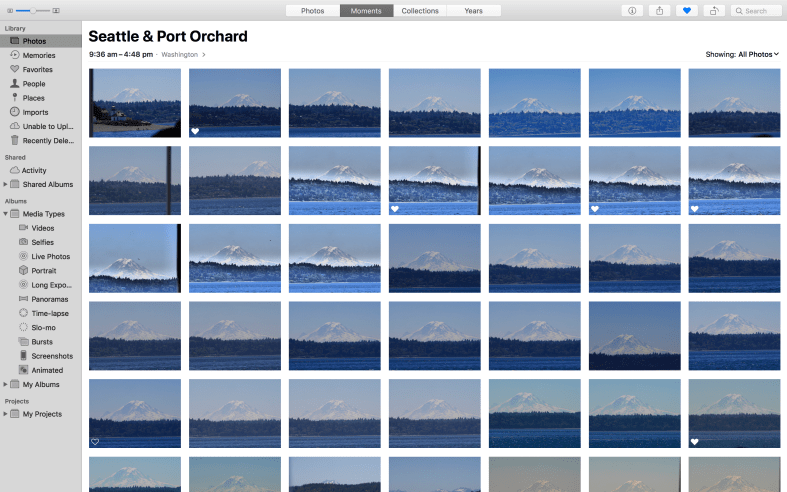
Task: Open Places in the sidebar
Action: click(x=34, y=98)
